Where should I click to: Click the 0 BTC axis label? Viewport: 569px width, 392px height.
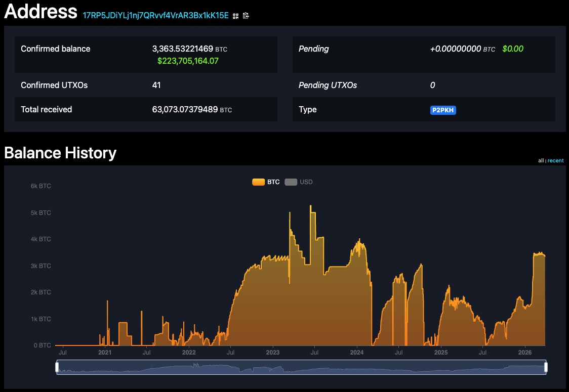pos(43,345)
